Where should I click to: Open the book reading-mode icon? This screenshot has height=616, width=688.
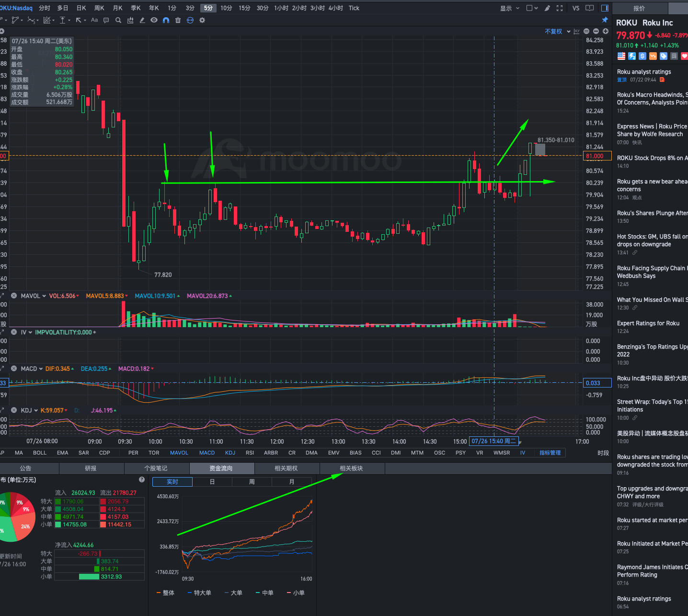click(x=590, y=8)
